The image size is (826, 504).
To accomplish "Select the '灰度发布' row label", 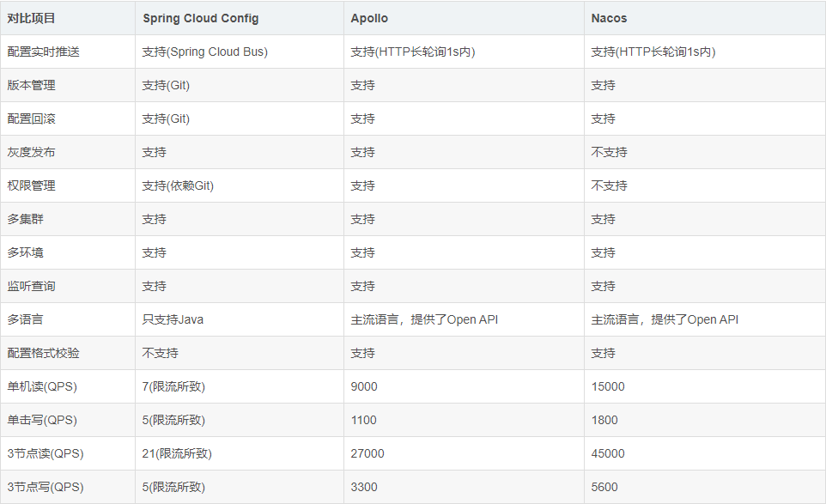I will point(31,152).
